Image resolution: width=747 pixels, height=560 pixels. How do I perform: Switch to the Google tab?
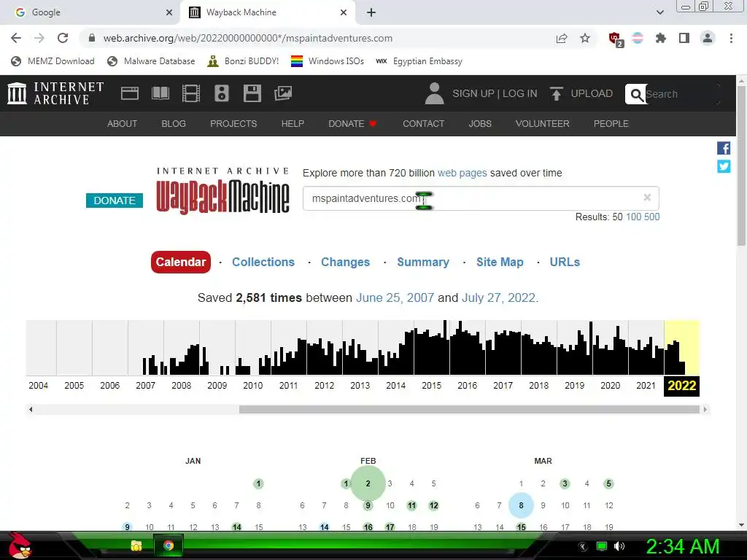90,12
